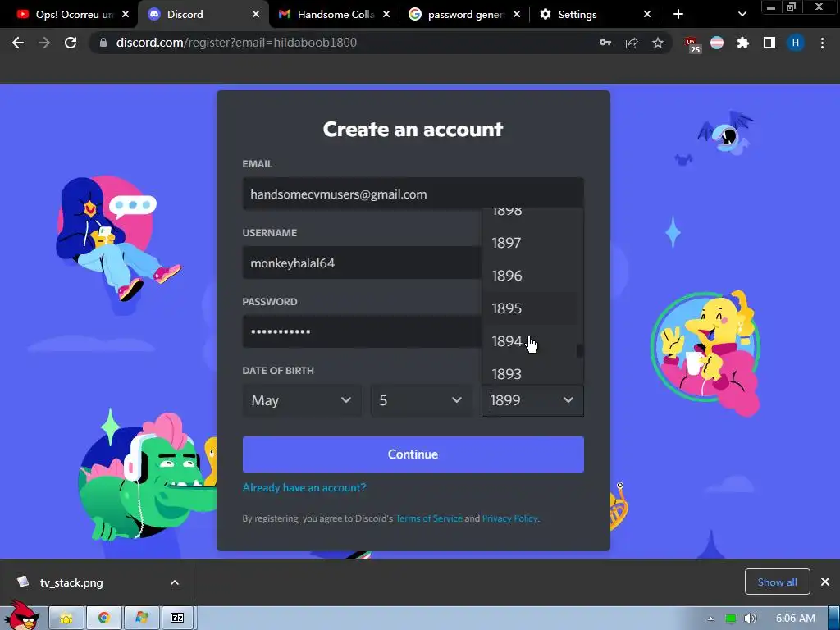Open saved passwords key icon

click(605, 43)
